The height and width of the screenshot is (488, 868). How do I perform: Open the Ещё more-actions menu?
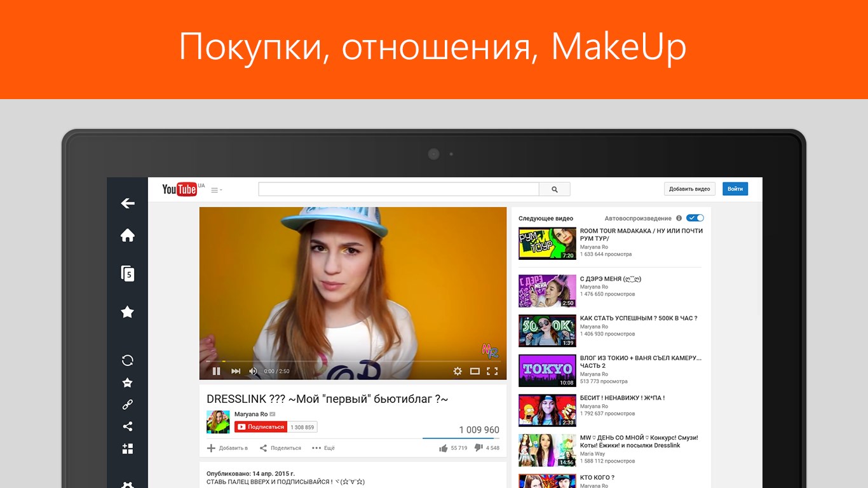pyautogui.click(x=323, y=448)
